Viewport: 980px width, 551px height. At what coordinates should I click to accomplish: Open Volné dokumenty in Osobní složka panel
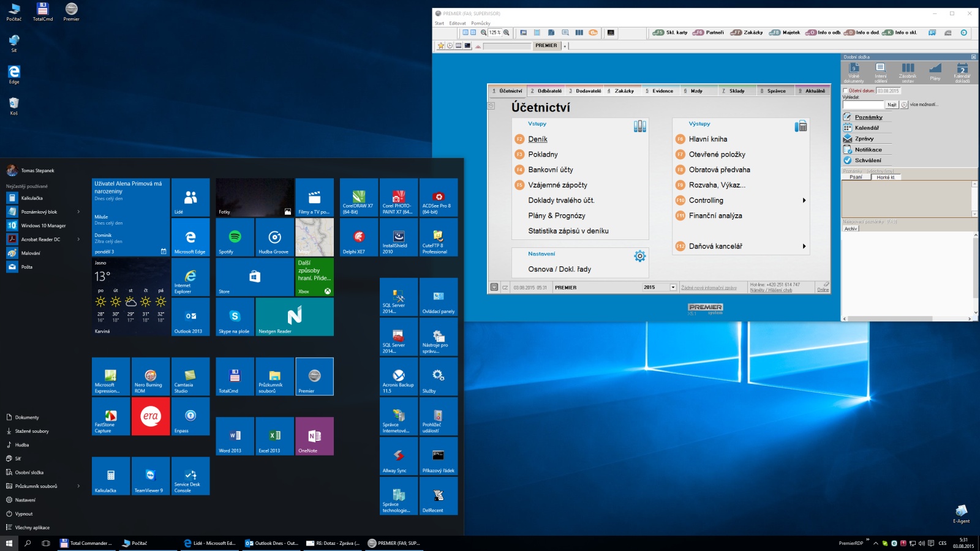coord(854,72)
